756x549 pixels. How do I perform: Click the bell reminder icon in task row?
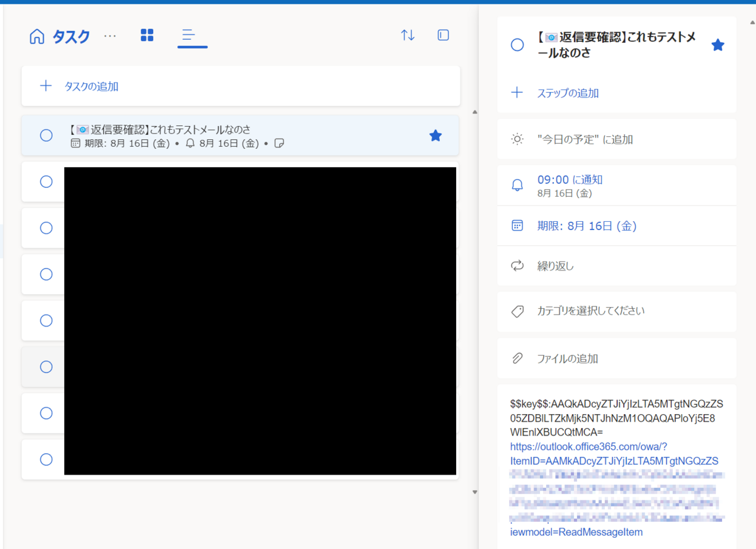(x=190, y=144)
